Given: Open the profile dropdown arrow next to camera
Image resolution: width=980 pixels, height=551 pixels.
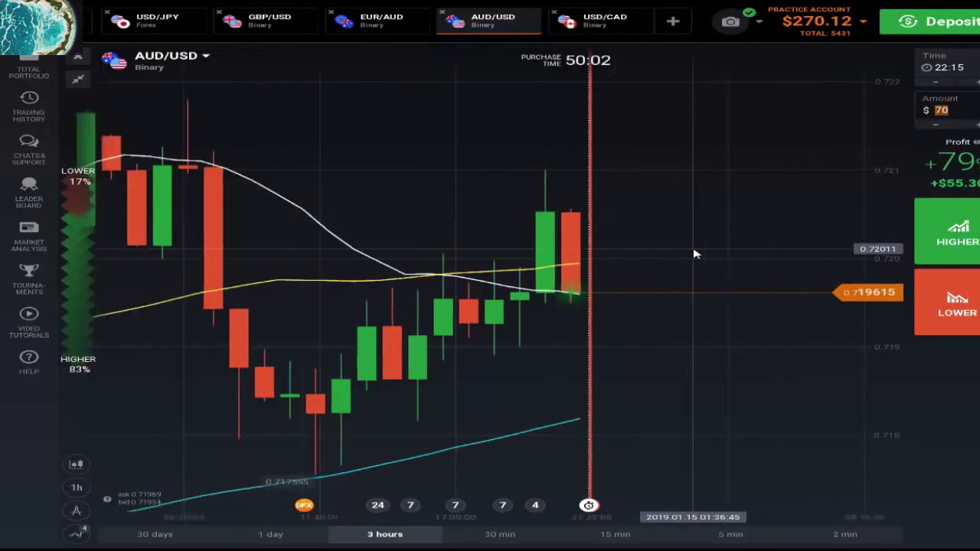Looking at the screenshot, I should tap(759, 21).
